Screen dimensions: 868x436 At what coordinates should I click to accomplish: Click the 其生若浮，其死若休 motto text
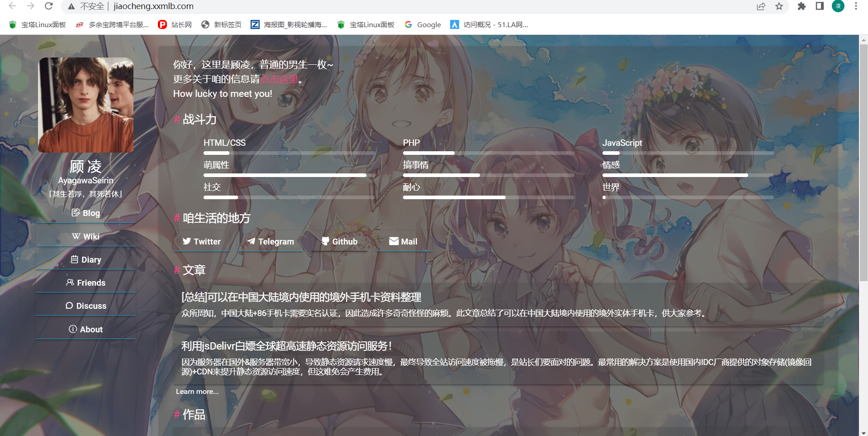85,194
